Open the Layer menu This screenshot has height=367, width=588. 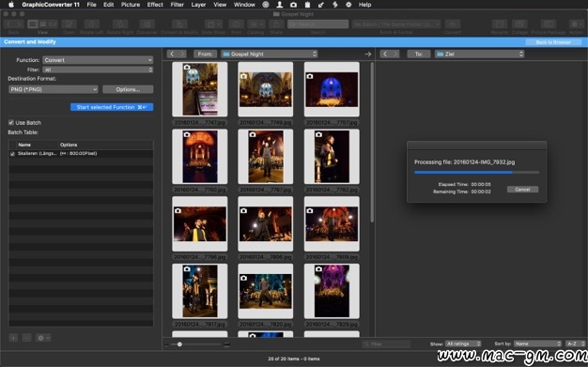pyautogui.click(x=198, y=5)
